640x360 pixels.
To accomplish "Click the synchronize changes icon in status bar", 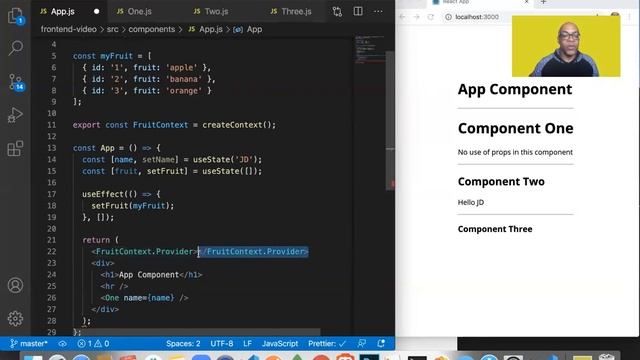I will coord(62,344).
